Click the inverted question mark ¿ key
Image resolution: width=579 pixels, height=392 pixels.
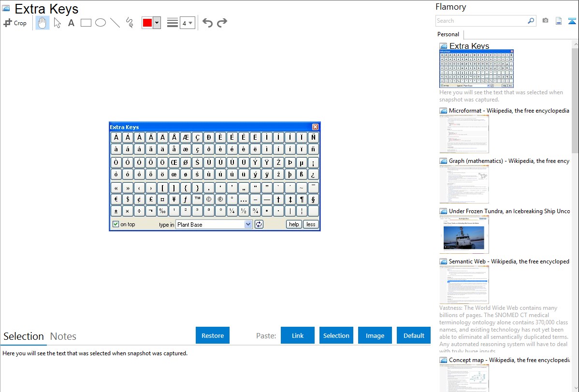point(313,174)
